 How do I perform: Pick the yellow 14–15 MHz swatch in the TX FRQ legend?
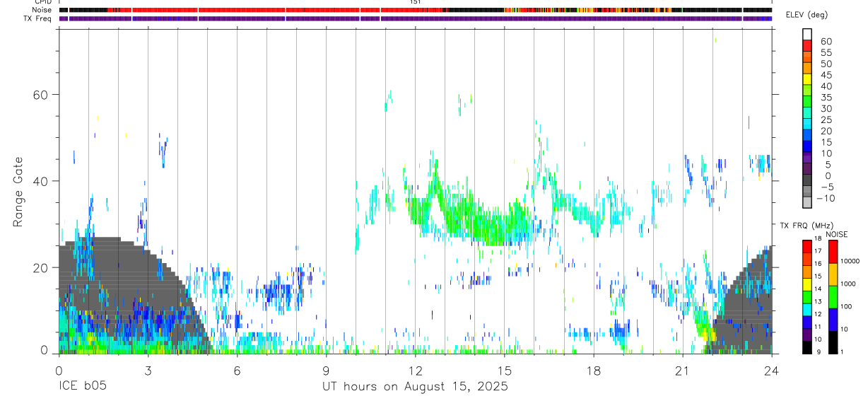[x=807, y=284]
